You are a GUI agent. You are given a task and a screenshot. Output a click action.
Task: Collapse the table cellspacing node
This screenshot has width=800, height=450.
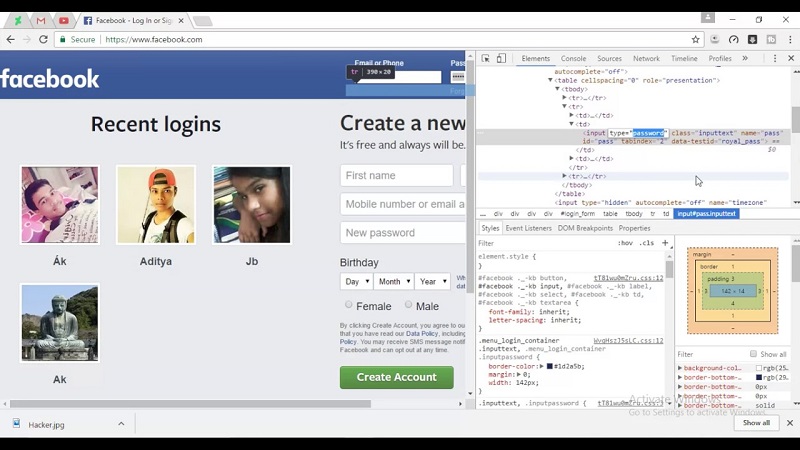[551, 80]
